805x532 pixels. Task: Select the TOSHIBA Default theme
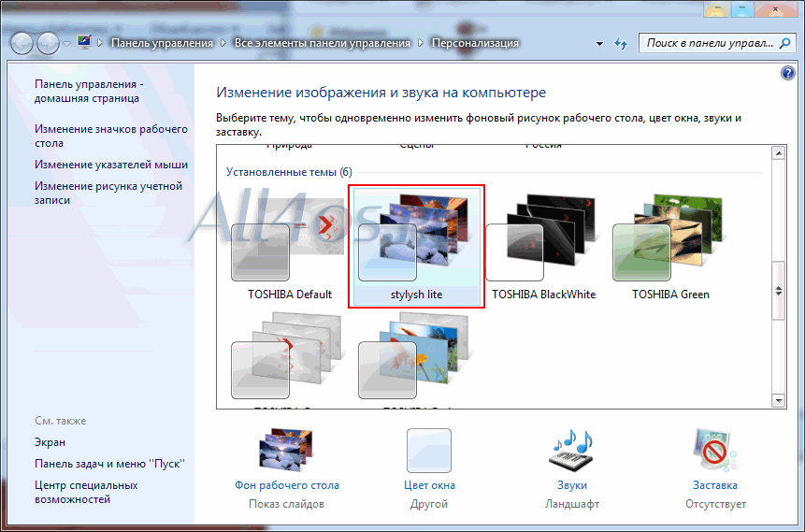(290, 247)
